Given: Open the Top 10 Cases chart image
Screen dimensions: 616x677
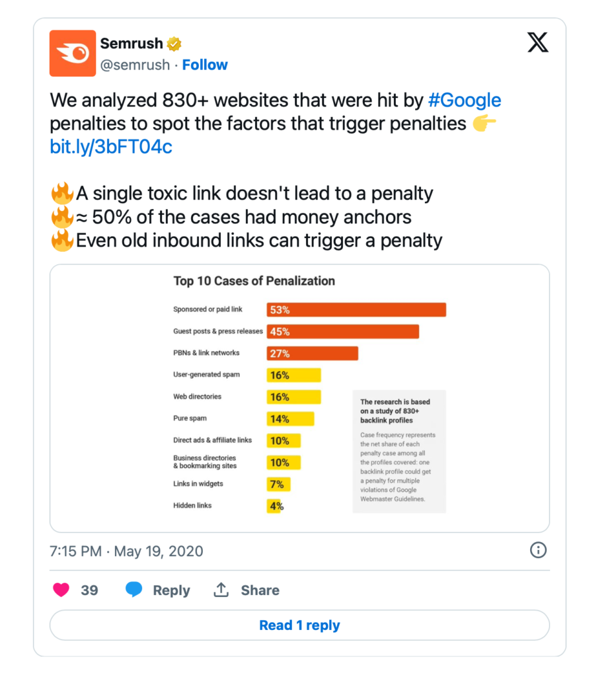Looking at the screenshot, I should [299, 398].
